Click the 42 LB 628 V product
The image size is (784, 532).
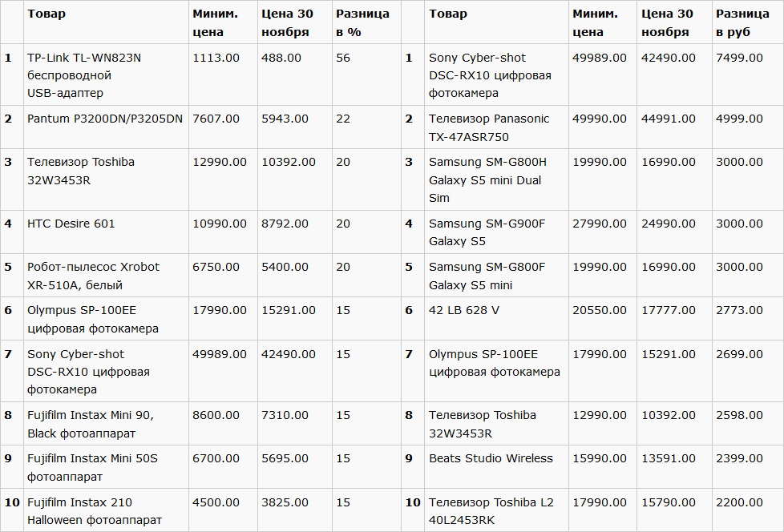[x=463, y=310]
